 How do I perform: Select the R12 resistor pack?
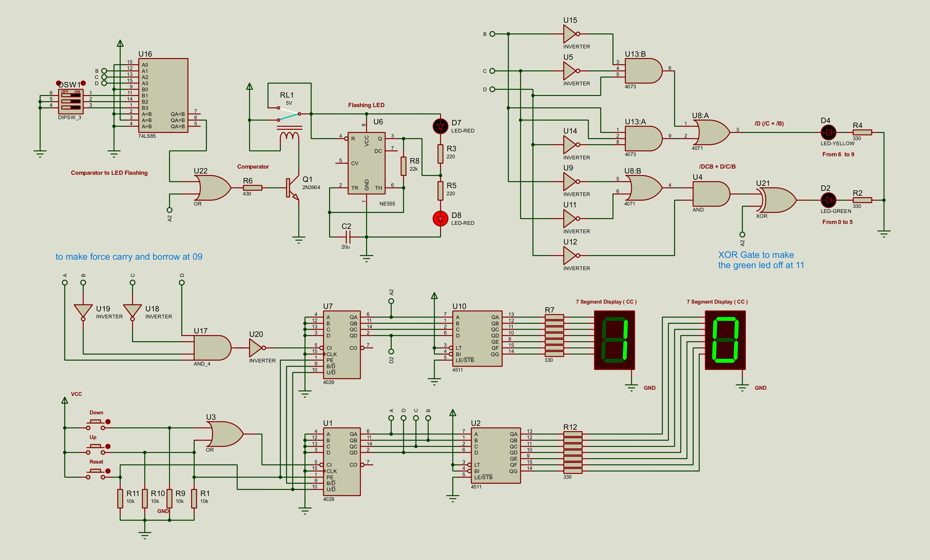coord(573,453)
